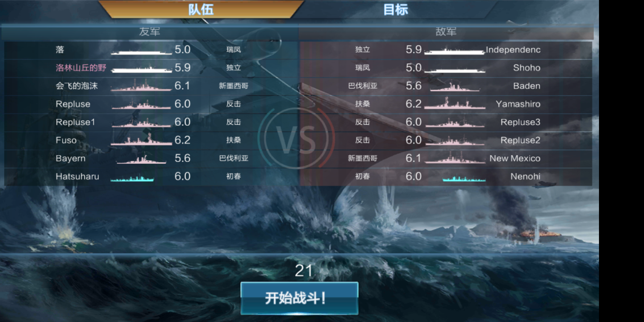Select friendly player Repluse1 name

click(x=75, y=122)
